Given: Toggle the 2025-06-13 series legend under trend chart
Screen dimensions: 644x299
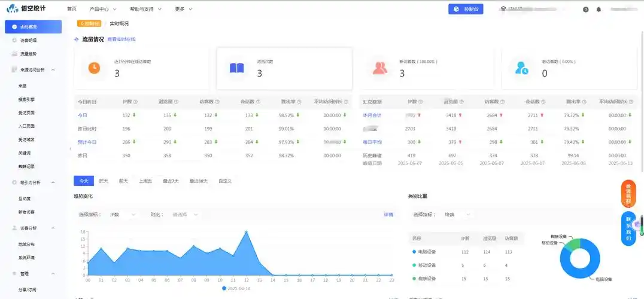Looking at the screenshot, I should point(236,288).
